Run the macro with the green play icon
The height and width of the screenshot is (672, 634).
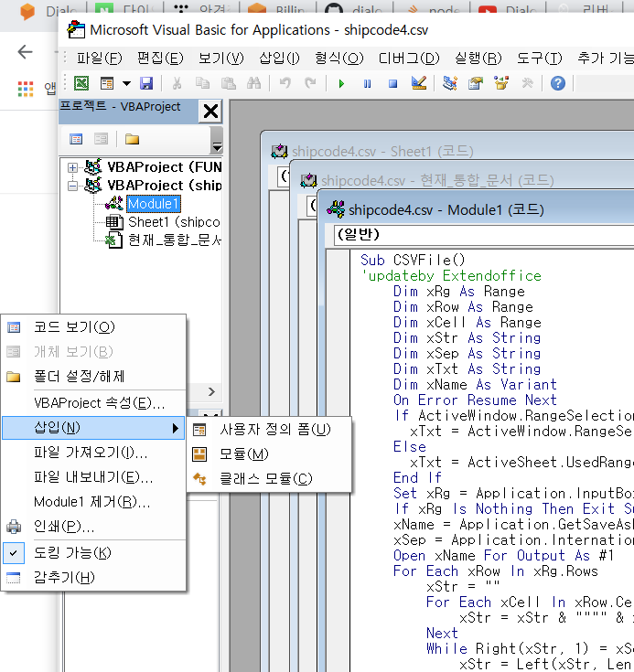341,83
